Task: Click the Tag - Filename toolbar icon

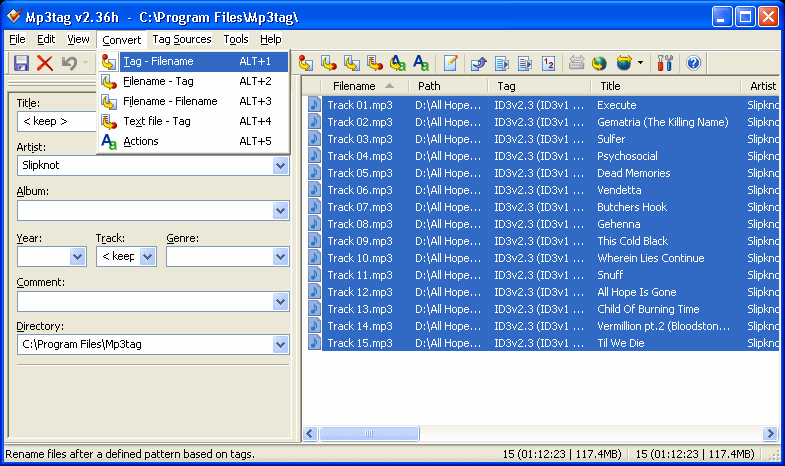Action: (306, 63)
